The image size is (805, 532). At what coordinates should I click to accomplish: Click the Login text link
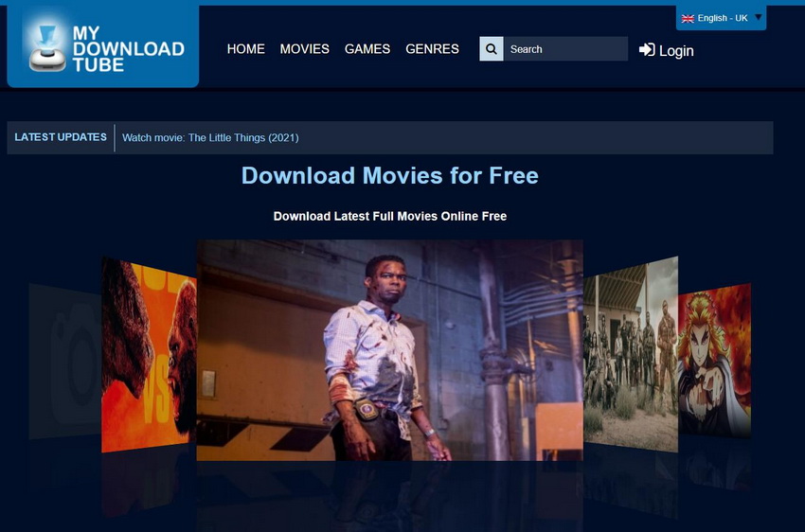coord(676,51)
